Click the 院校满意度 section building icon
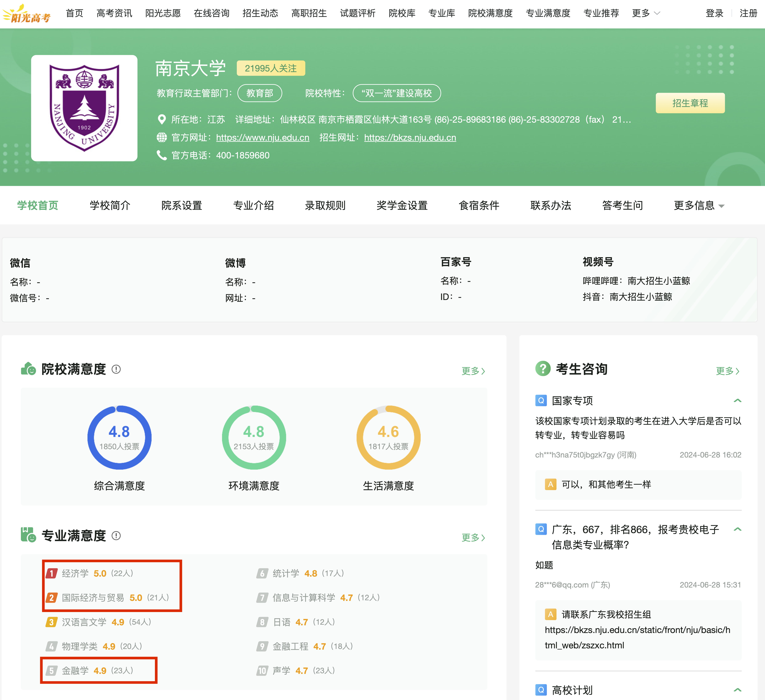Viewport: 765px width, 700px height. (x=28, y=369)
